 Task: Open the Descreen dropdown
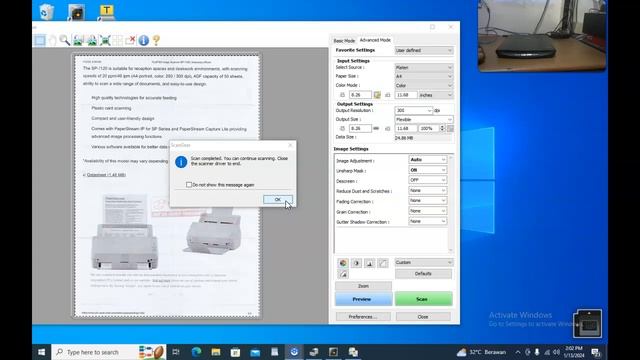click(x=428, y=180)
